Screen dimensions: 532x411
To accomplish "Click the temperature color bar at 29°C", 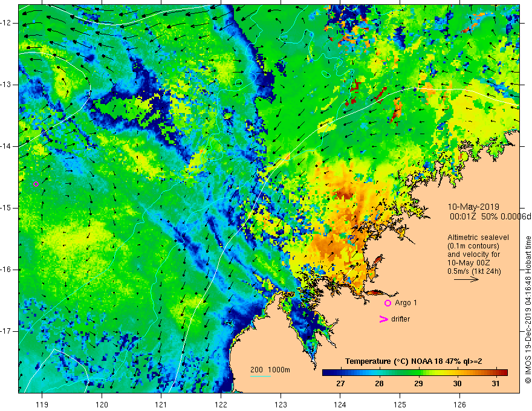I will tap(419, 373).
